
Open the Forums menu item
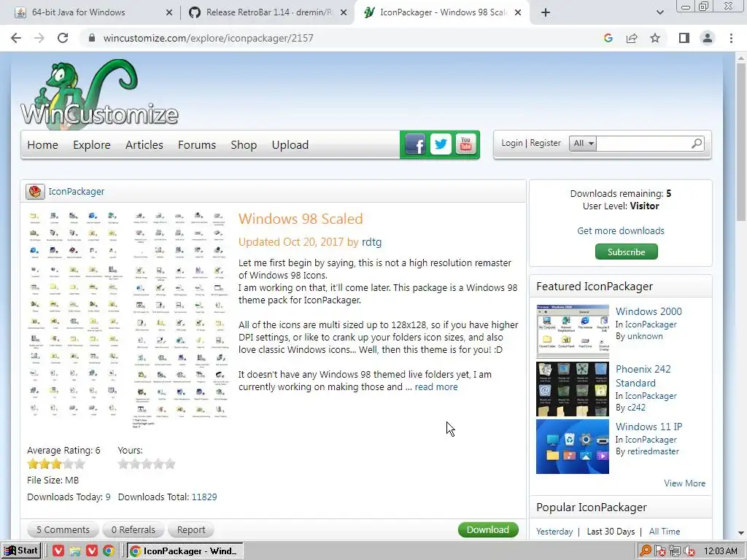(x=197, y=145)
